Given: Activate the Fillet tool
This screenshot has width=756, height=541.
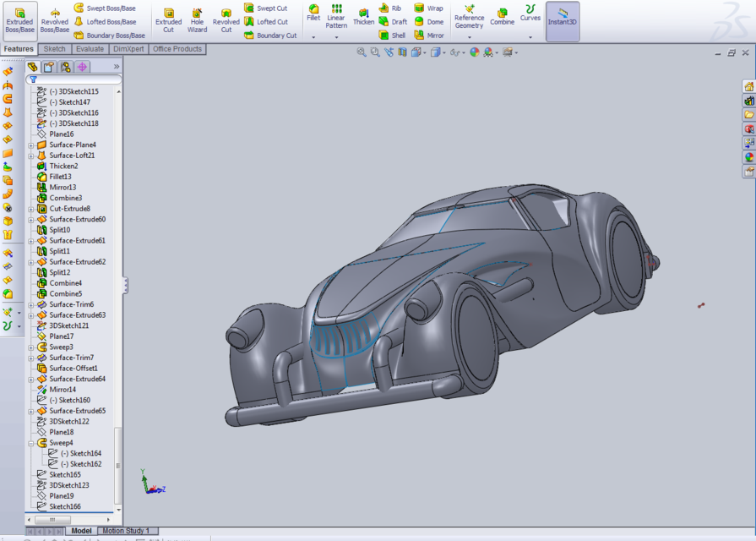Looking at the screenshot, I should [313, 15].
